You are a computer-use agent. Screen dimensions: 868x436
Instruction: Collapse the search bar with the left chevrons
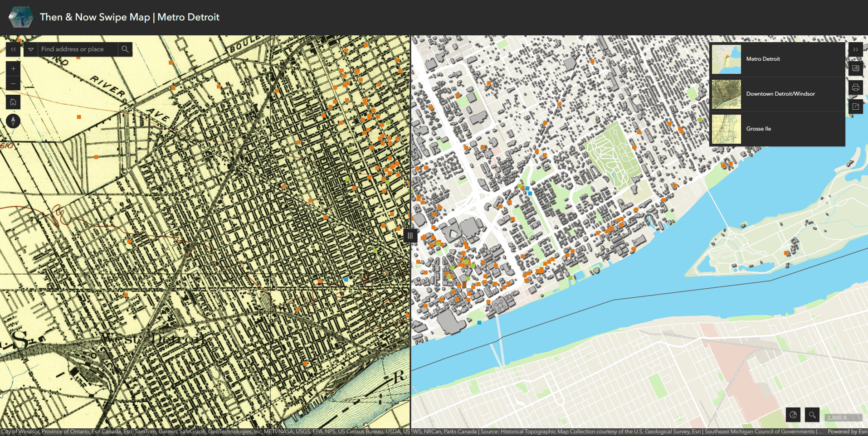pos(13,49)
